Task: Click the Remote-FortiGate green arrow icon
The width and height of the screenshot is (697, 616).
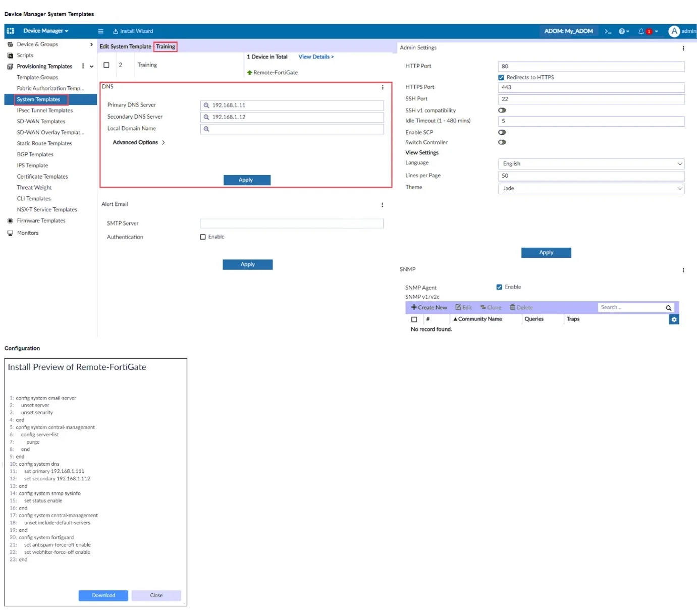Action: [x=249, y=73]
